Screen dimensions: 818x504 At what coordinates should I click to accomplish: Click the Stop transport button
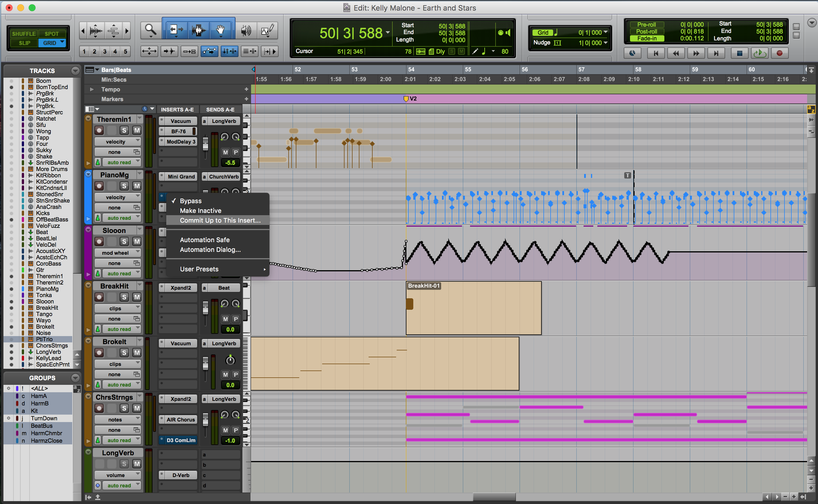tap(739, 53)
